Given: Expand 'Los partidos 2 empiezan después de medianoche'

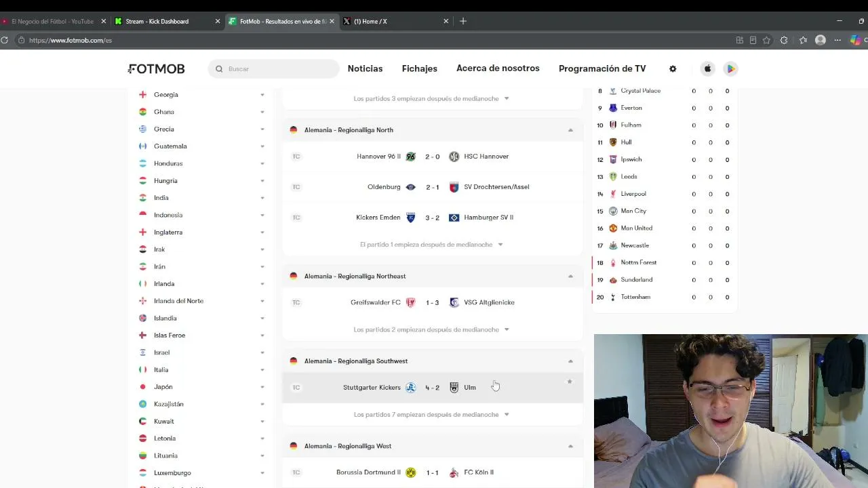Looking at the screenshot, I should coord(431,330).
